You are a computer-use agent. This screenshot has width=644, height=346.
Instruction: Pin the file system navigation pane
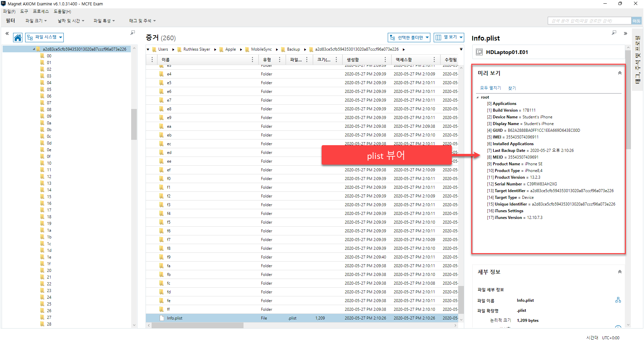[132, 33]
